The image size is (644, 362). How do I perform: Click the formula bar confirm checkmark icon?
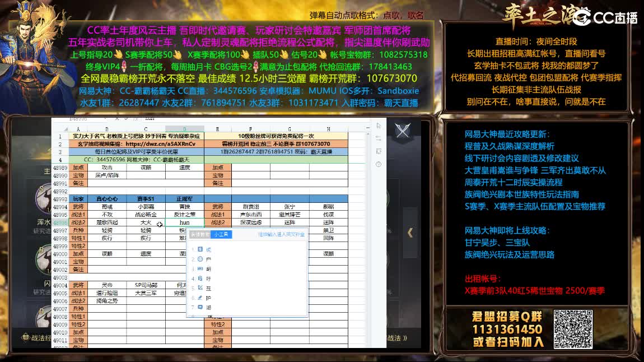[126, 119]
